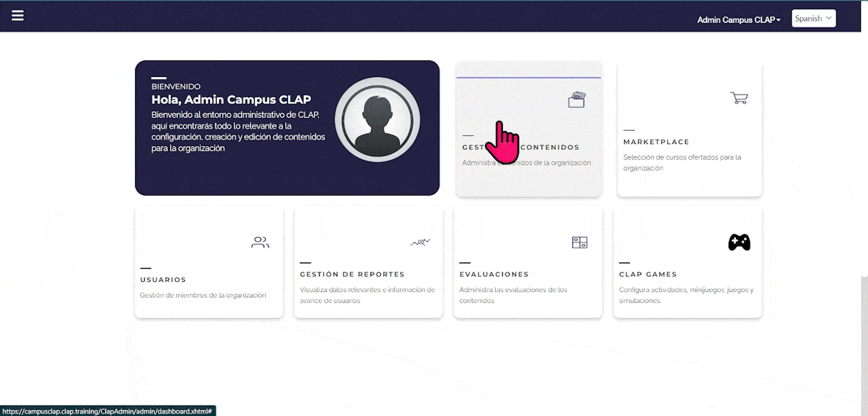
Task: Click 'Visualiza datos relevantes' description text
Action: coord(368,295)
